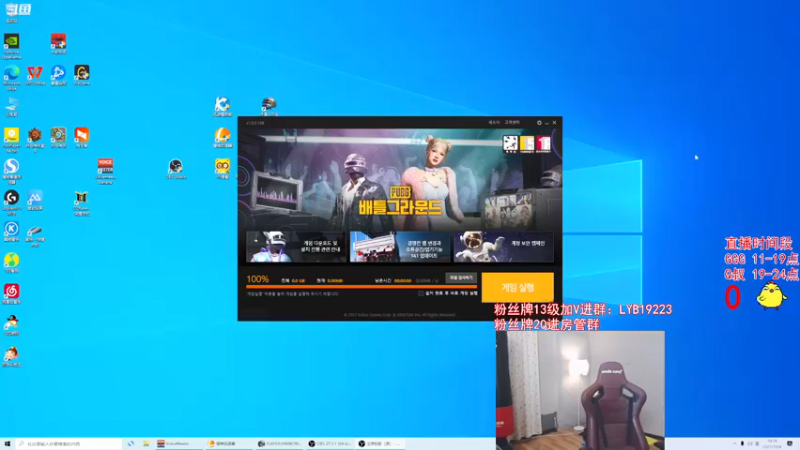Open the Microsoft Edge desktop shortcut
The width and height of the screenshot is (800, 450).
(x=11, y=78)
